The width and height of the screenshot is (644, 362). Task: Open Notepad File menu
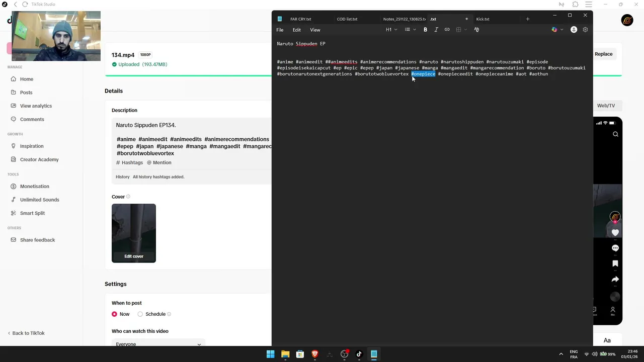[280, 30]
